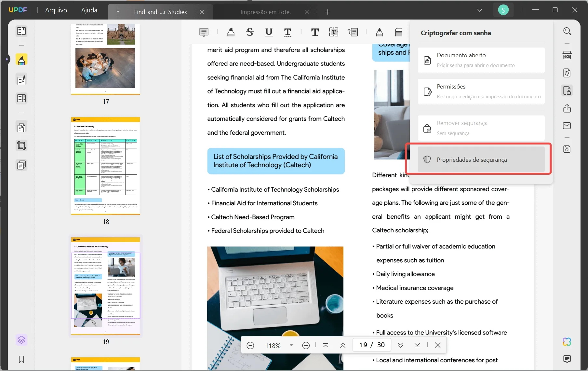
Task: Apply strikethrough annotation tool
Action: point(250,32)
